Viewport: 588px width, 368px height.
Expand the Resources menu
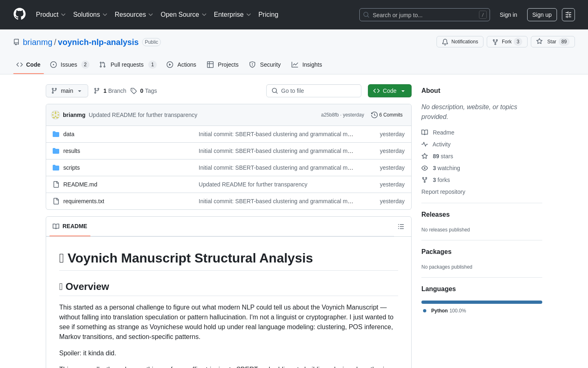pos(134,14)
